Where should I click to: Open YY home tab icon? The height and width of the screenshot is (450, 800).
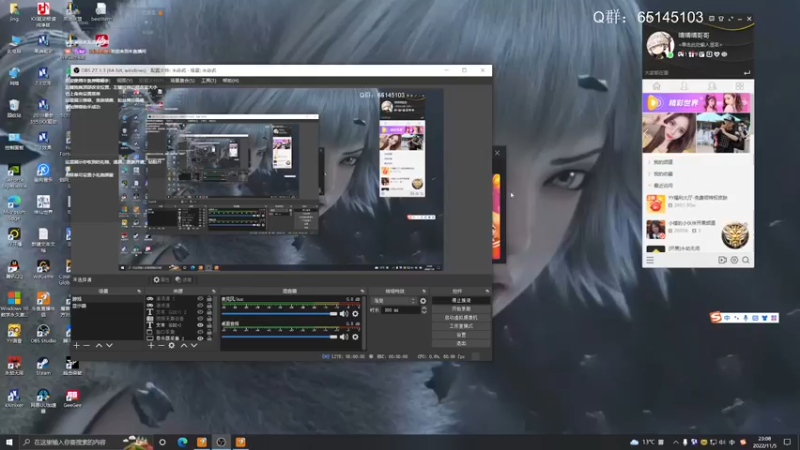[x=657, y=86]
